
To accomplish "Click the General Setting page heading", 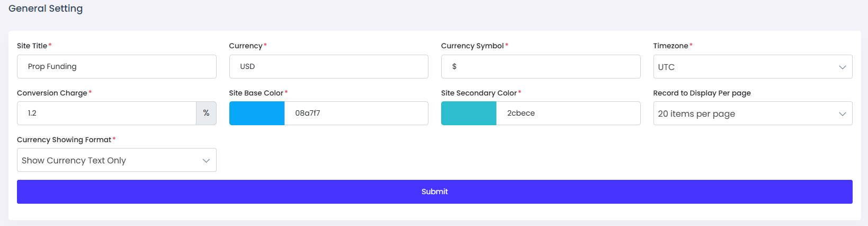I will 46,8.
